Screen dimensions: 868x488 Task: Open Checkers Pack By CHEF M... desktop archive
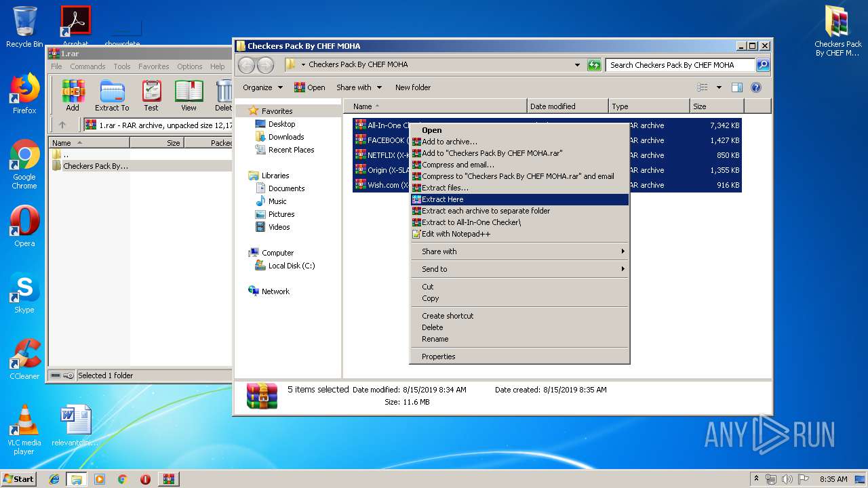pos(838,31)
